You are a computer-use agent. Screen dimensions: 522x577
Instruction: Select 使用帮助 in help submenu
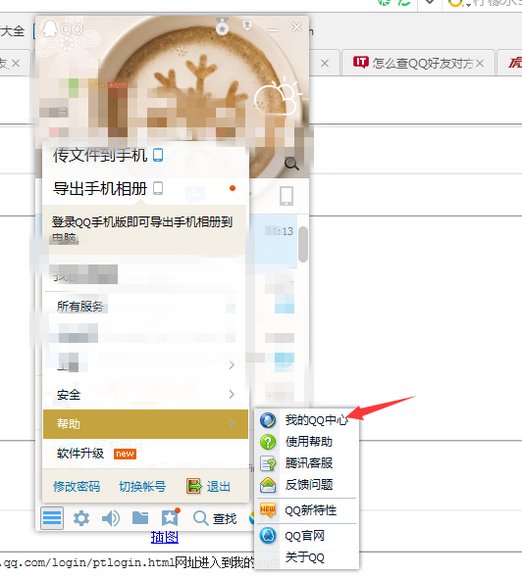point(307,442)
